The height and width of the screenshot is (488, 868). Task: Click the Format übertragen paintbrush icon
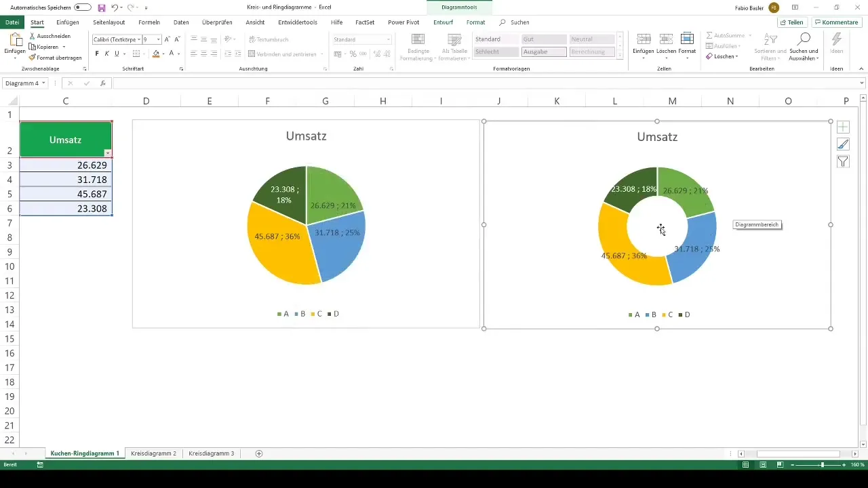point(33,58)
